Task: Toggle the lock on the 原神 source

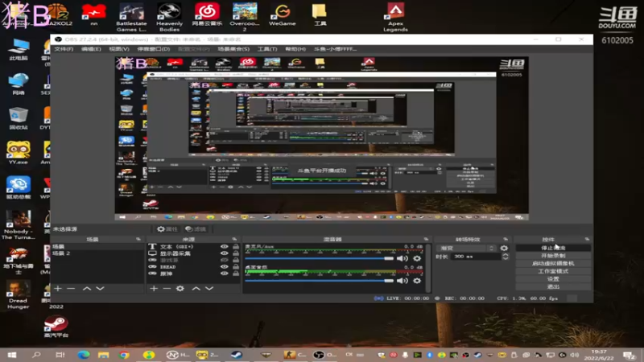Action: 236,274
